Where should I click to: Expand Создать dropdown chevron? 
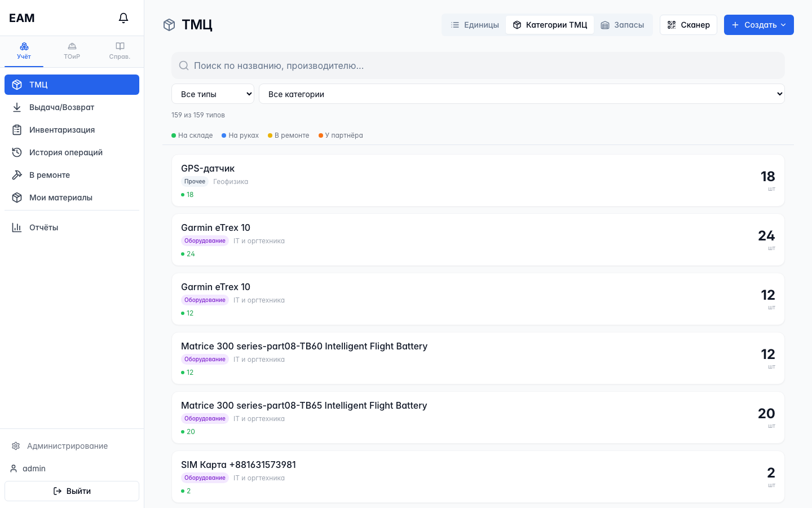(783, 25)
